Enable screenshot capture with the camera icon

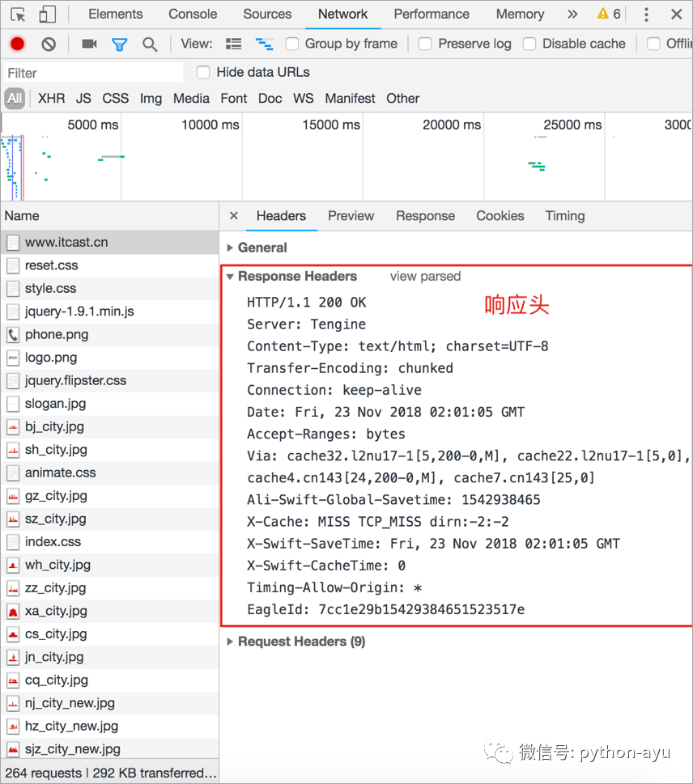(x=89, y=44)
